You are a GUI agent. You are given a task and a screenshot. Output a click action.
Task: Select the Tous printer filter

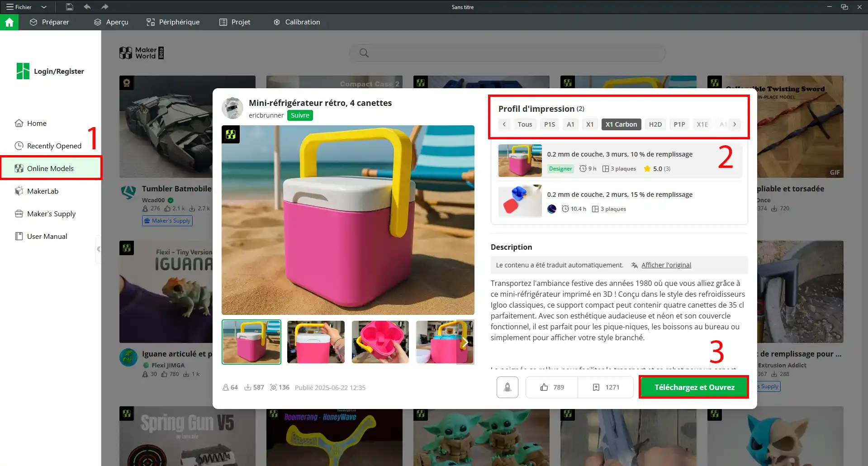pyautogui.click(x=525, y=124)
